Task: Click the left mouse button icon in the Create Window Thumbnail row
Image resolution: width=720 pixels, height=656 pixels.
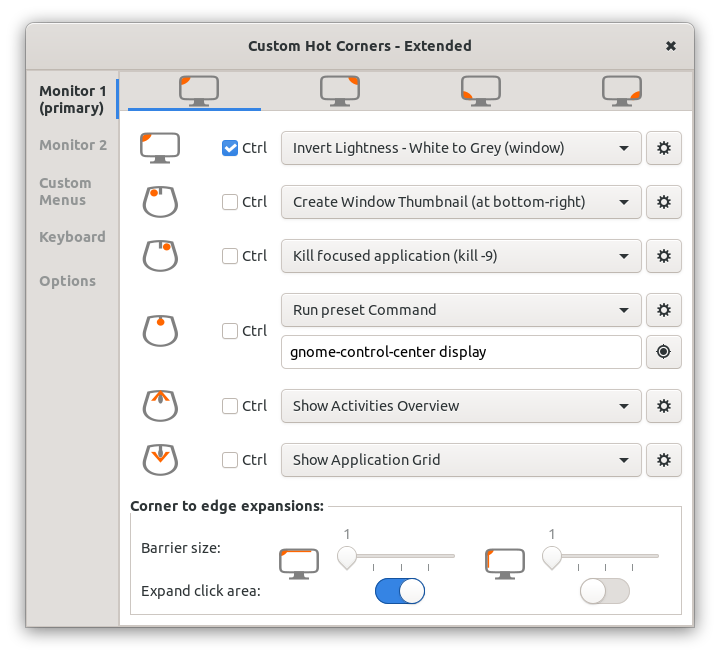Action: coord(160,202)
